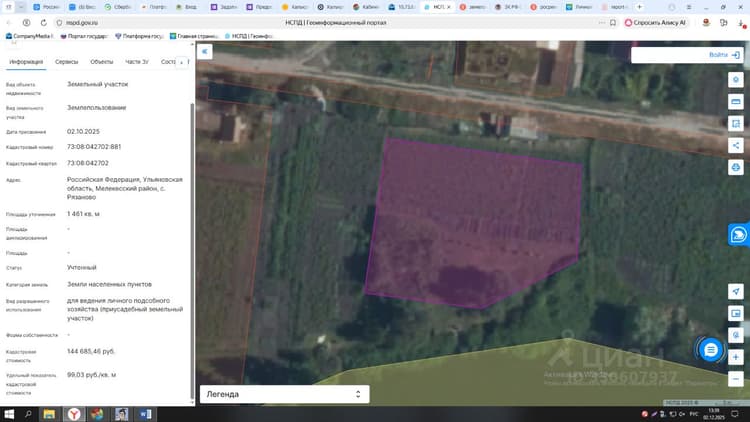Viewport: 750px width, 422px height.
Task: Zoom out with the minus button
Action: (736, 379)
